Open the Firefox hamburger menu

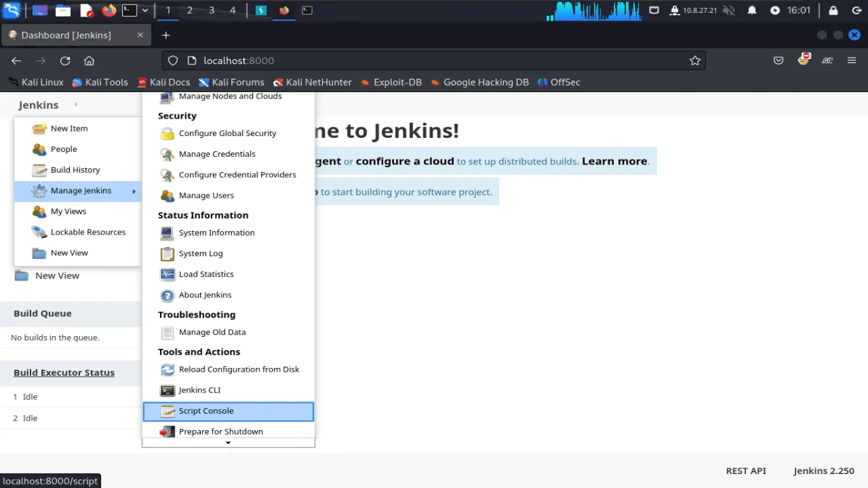click(852, 61)
